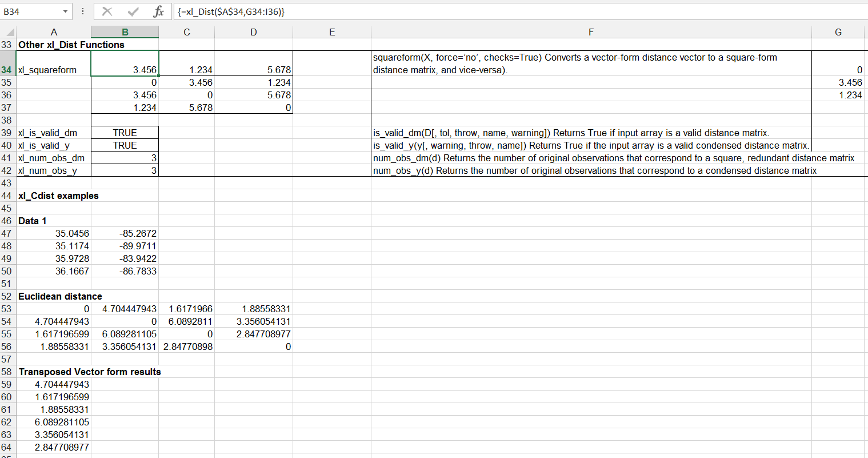868x458 pixels.
Task: Select the cell containing -85.2672
Action: tap(125, 233)
